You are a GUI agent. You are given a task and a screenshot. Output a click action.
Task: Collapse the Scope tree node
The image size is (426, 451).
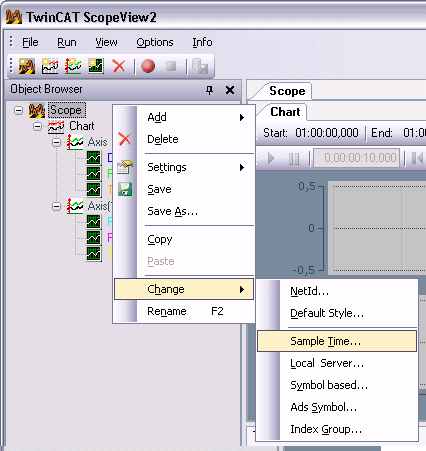click(19, 110)
